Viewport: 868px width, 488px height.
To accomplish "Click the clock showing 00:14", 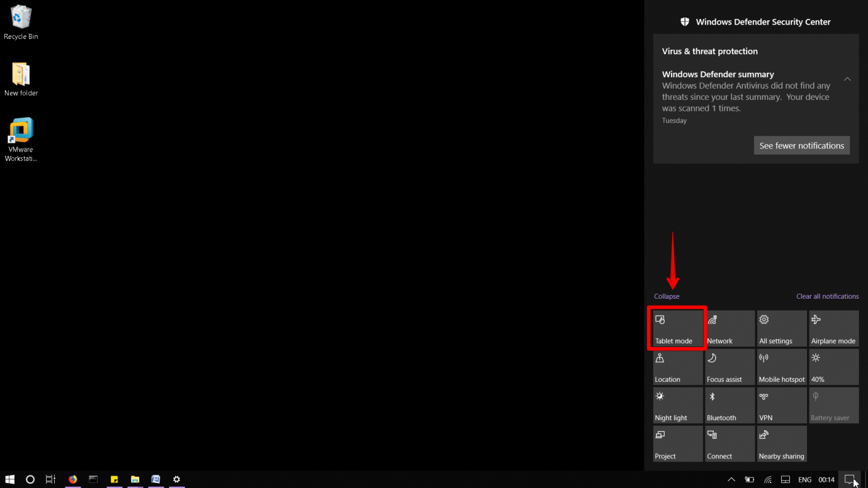I will tap(826, 479).
